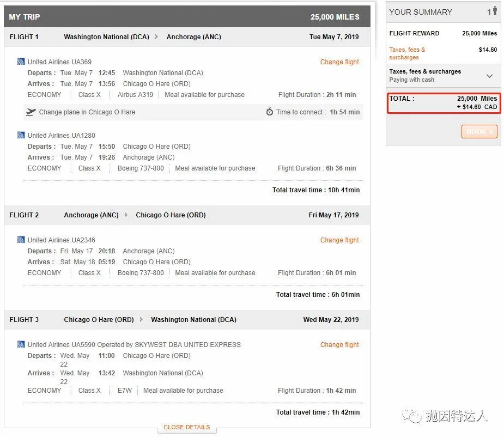
Task: Click Airbus A319 aircraft type
Action: 135,95
